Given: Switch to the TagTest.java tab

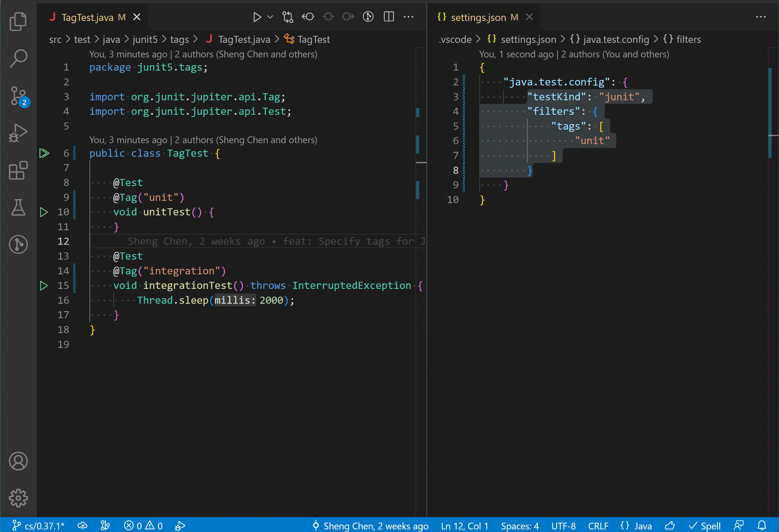Looking at the screenshot, I should point(88,17).
